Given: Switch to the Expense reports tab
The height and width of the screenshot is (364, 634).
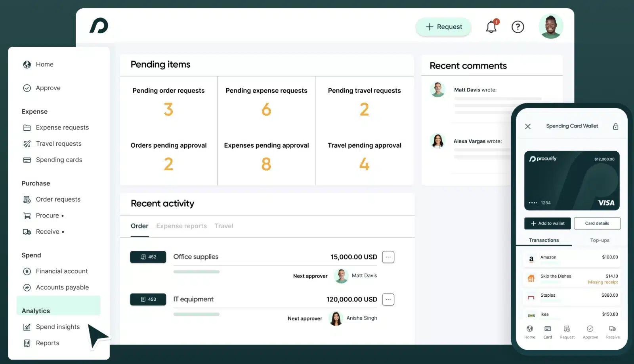Looking at the screenshot, I should pyautogui.click(x=181, y=226).
